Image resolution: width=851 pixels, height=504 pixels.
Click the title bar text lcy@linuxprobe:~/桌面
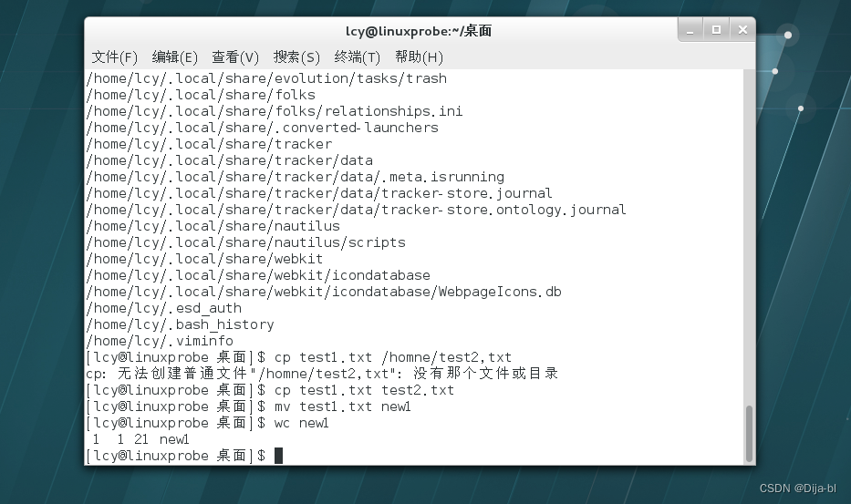click(419, 31)
